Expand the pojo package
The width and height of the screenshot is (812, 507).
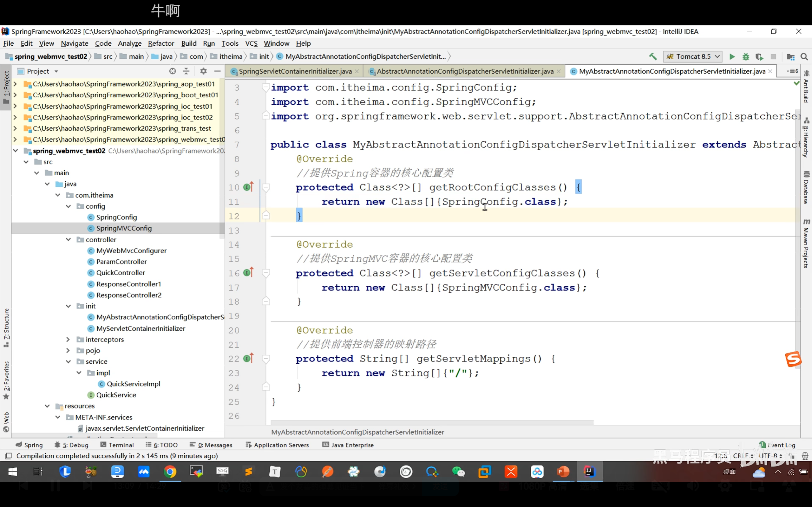(x=69, y=350)
